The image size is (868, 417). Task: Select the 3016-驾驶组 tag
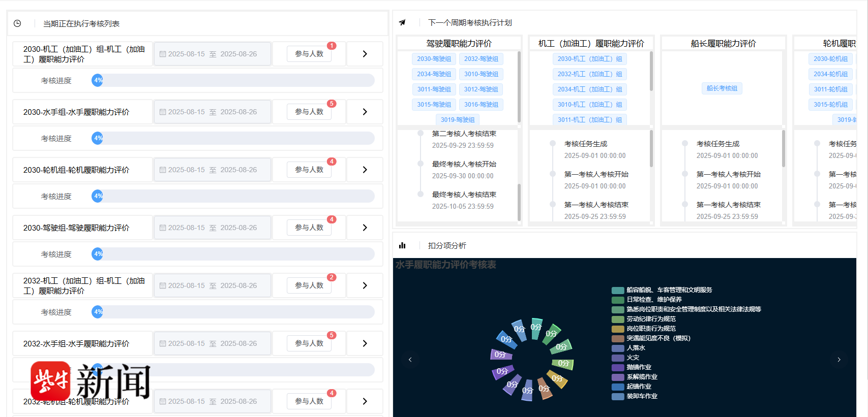pos(481,105)
